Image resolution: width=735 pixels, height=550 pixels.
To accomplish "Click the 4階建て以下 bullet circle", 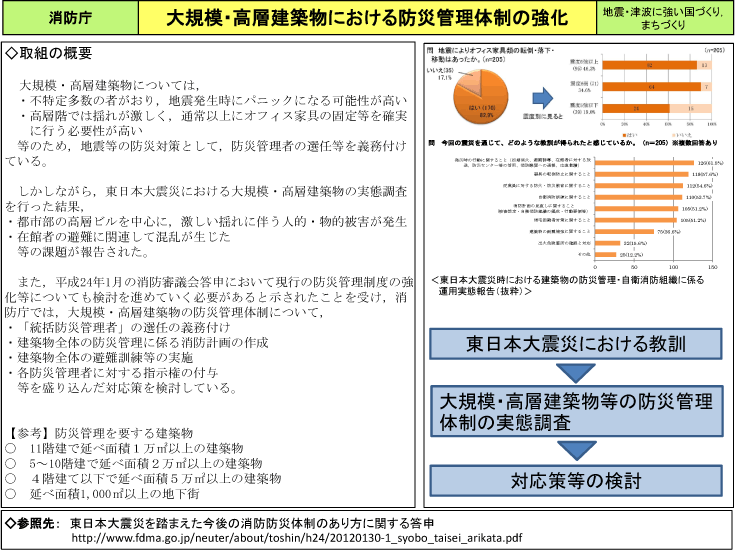I will [x=10, y=478].
